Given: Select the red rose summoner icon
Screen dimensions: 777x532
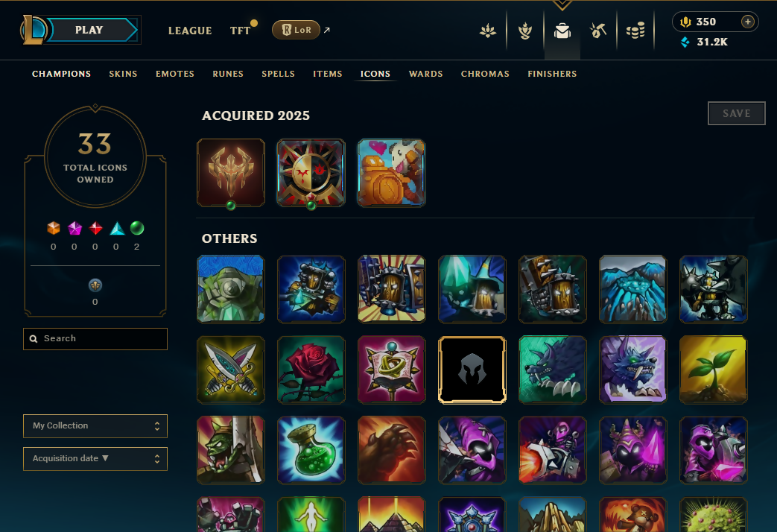Looking at the screenshot, I should pos(311,370).
